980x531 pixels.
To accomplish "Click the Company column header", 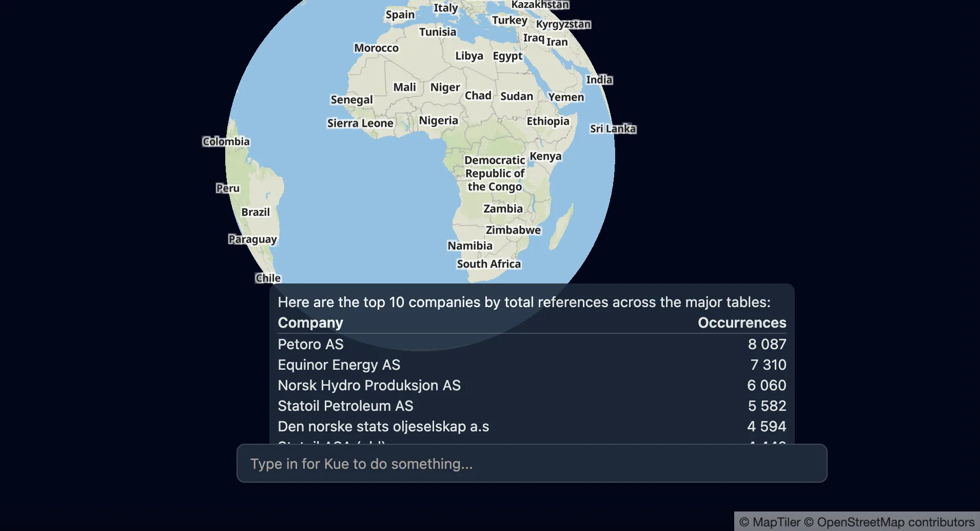I will [x=310, y=323].
